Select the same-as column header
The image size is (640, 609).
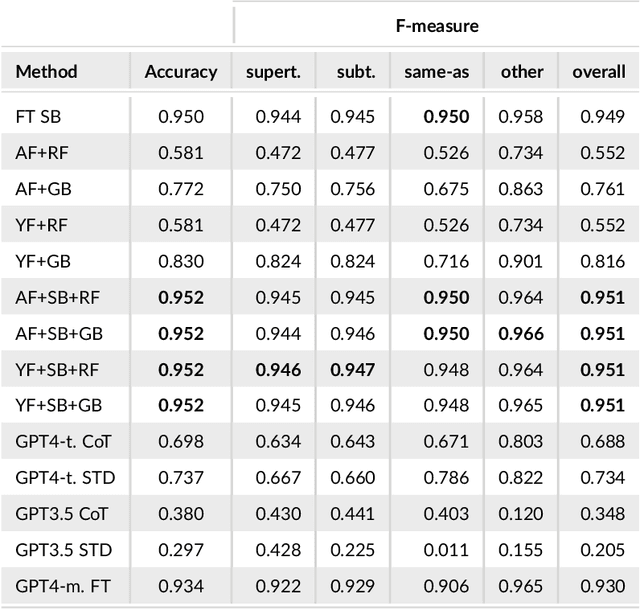coord(436,72)
